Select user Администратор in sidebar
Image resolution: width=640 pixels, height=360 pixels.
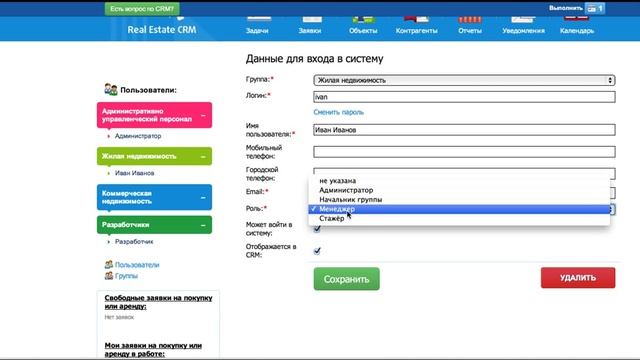[x=138, y=136]
